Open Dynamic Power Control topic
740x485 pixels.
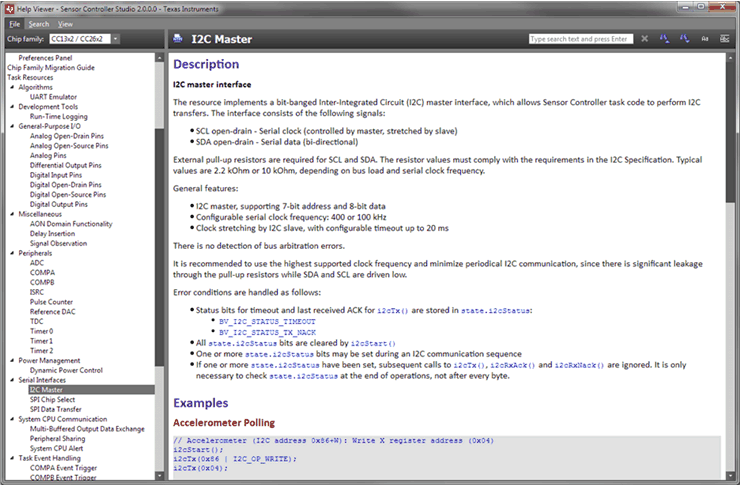point(66,370)
